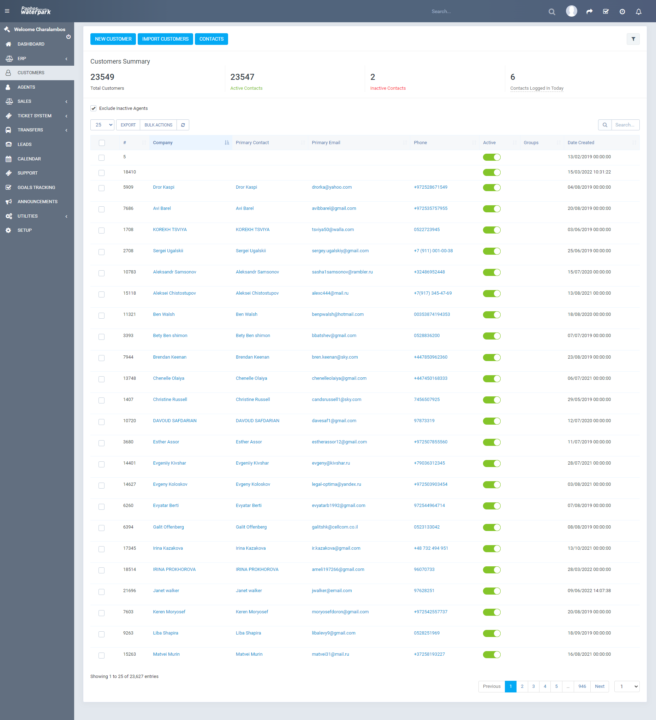This screenshot has width=656, height=720.
Task: Click the Next pagination button
Action: [x=600, y=686]
